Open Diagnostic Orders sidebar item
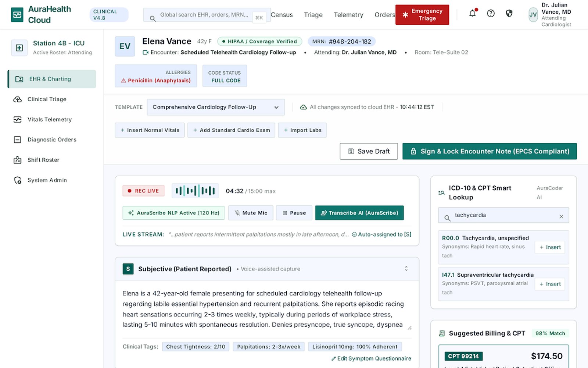The image size is (588, 368). click(x=52, y=140)
